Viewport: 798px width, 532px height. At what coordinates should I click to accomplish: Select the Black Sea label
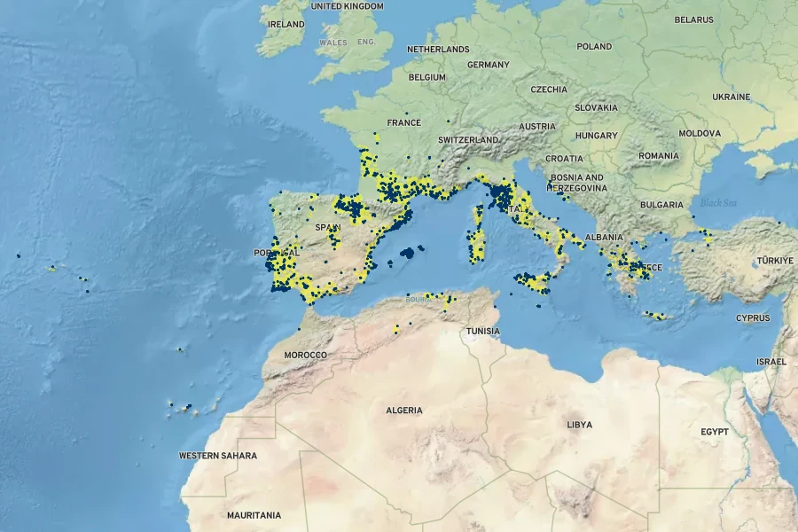[717, 202]
